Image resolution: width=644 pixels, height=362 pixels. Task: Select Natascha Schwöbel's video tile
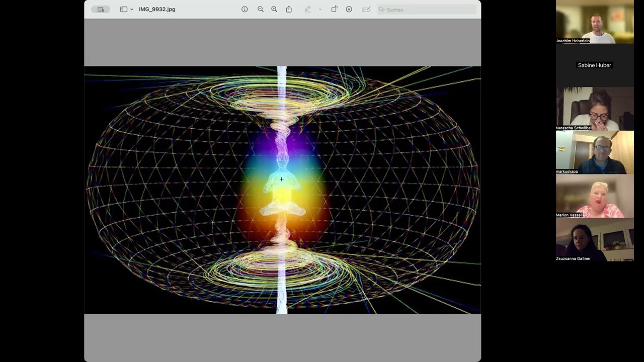click(x=595, y=109)
